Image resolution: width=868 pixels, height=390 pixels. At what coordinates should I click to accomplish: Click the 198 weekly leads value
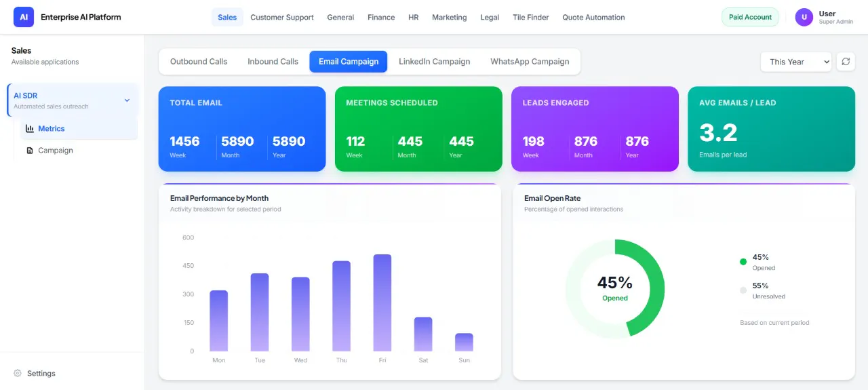(533, 141)
